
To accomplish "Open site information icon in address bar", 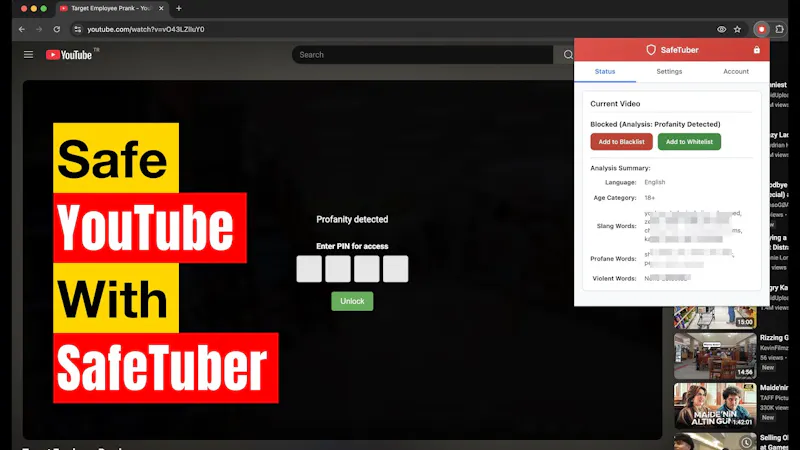I will [78, 30].
